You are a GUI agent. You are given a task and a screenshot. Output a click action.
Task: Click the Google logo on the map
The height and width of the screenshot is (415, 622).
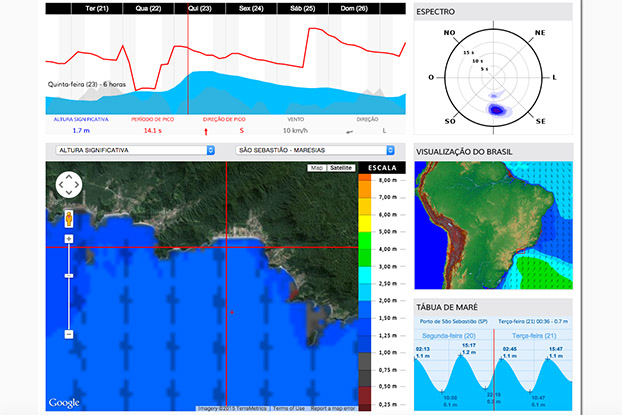64,403
